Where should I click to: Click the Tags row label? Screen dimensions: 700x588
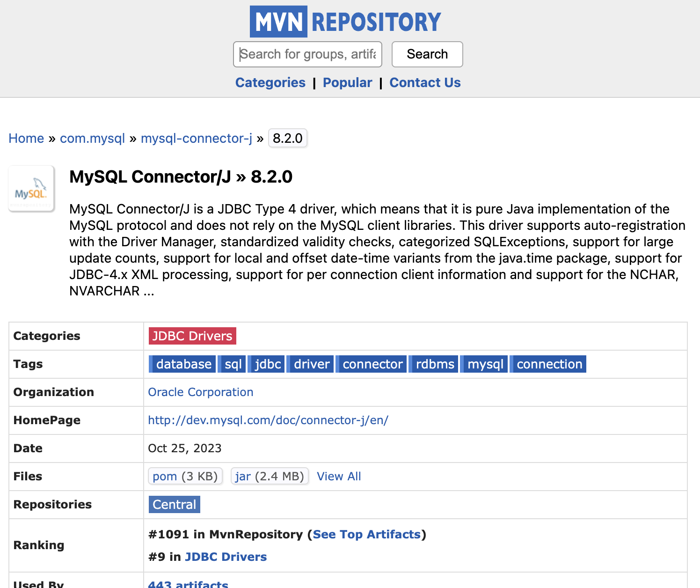click(28, 364)
